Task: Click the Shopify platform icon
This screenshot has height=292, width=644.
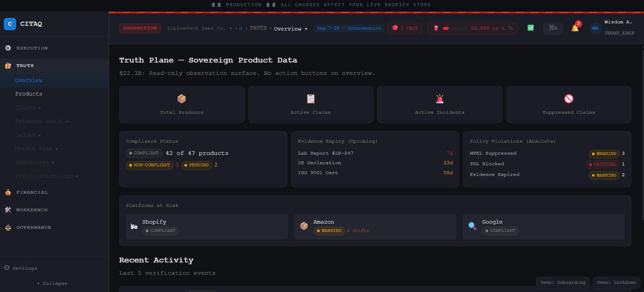Action: tap(134, 226)
